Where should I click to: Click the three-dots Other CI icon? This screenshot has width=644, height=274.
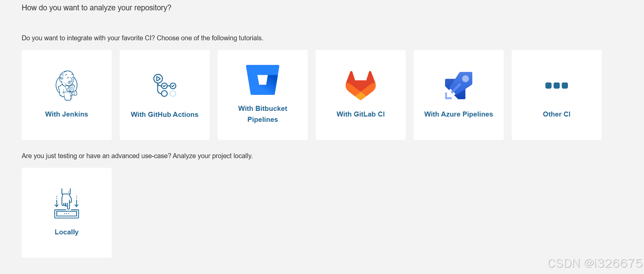pos(557,86)
